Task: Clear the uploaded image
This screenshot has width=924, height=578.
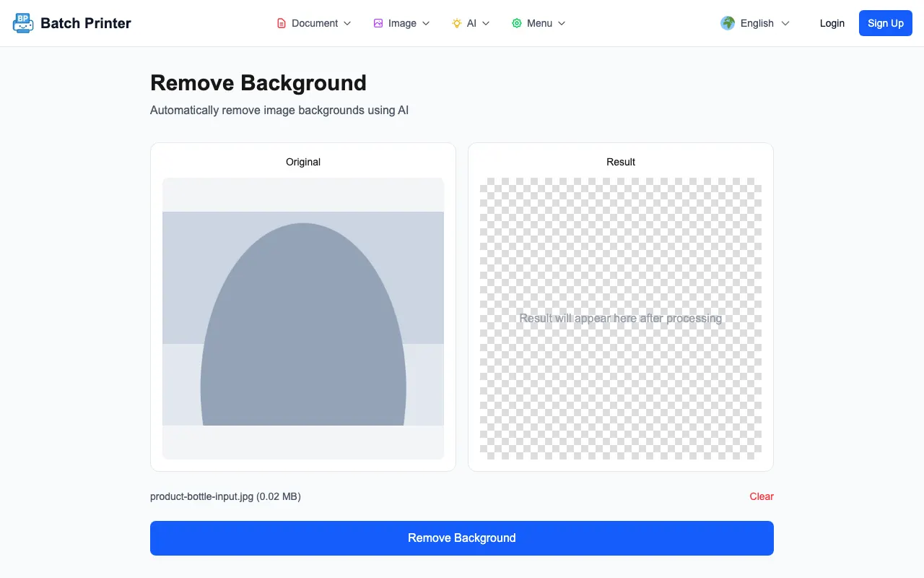Action: point(762,496)
